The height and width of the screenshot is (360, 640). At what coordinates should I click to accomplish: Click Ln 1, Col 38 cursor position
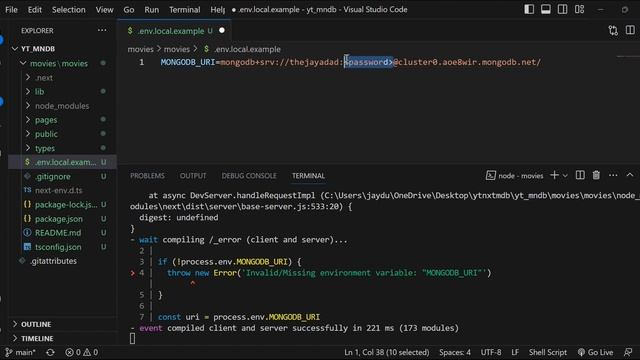pyautogui.click(x=387, y=352)
